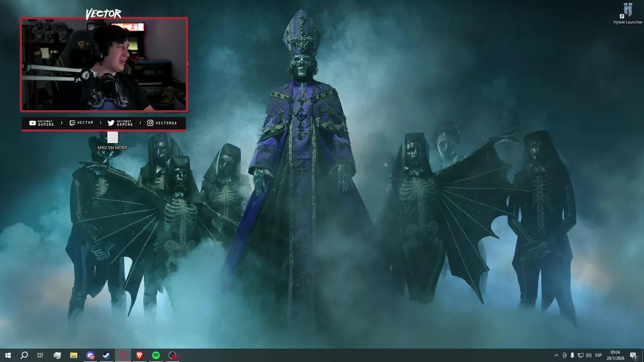Viewport: 644px width, 362px height.
Task: Open the volume control in tray
Action: point(589,355)
